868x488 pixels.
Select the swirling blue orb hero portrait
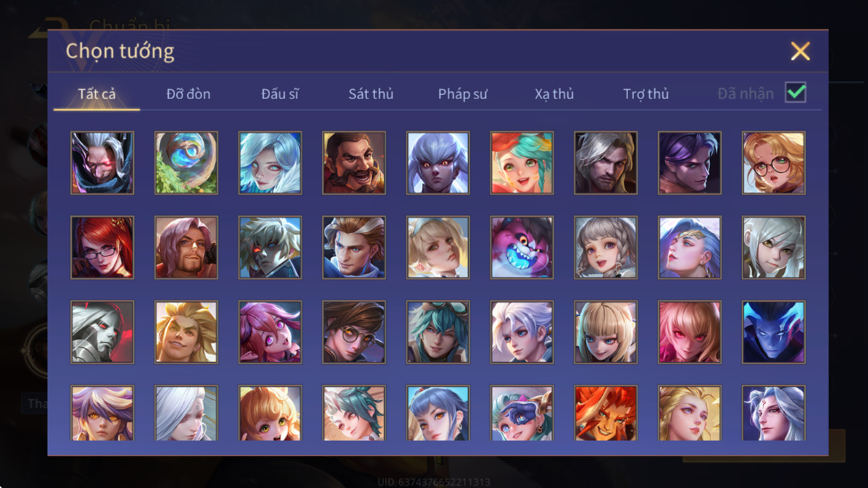[x=186, y=163]
